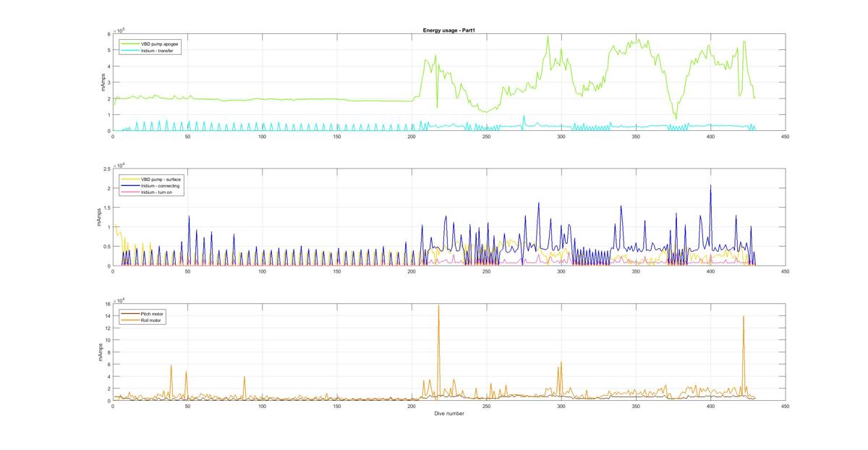Click the "Dive number" x-axis label
This screenshot has width=868, height=450.
point(448,414)
